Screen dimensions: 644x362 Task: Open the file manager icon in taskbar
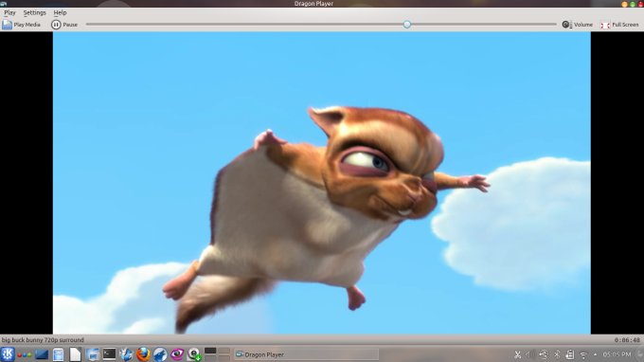(x=93, y=354)
